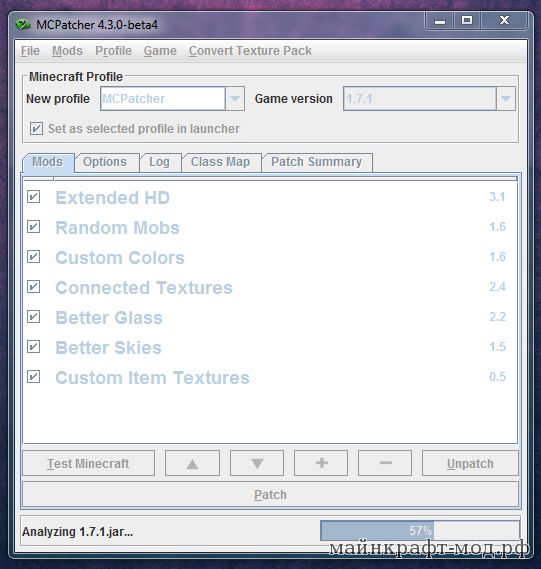541x569 pixels.
Task: Select the Better Glass mod name
Action: pyautogui.click(x=109, y=318)
